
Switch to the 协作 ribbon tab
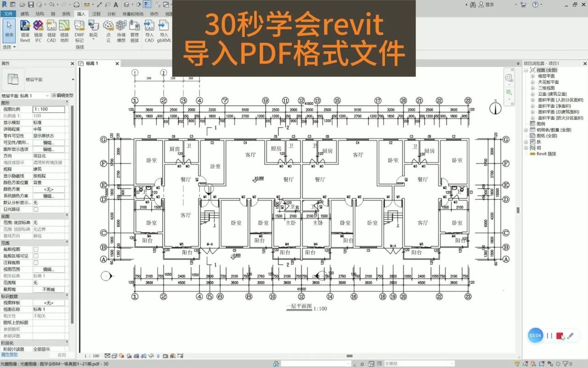(x=154, y=14)
